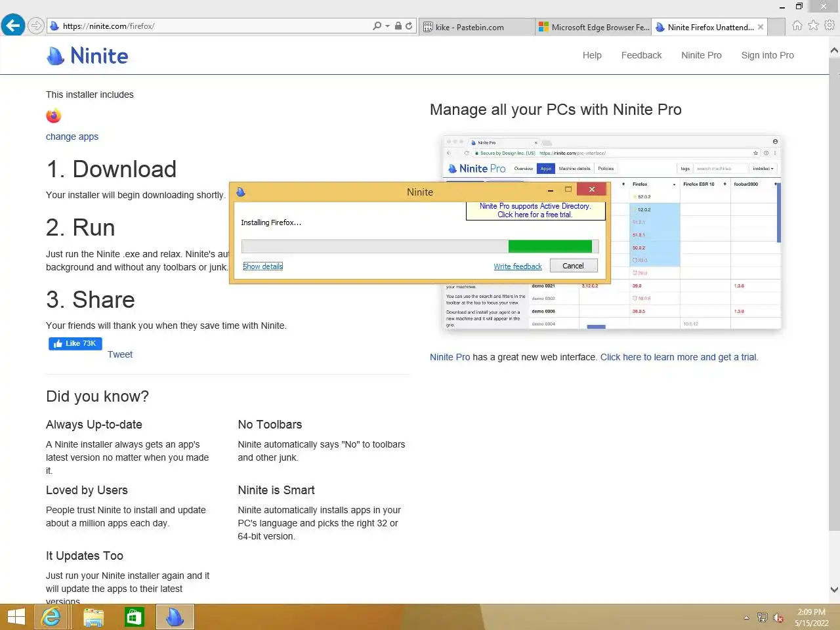Close the Ninite Firefox Unattended tab
Screen dimensions: 840x630
[761, 27]
